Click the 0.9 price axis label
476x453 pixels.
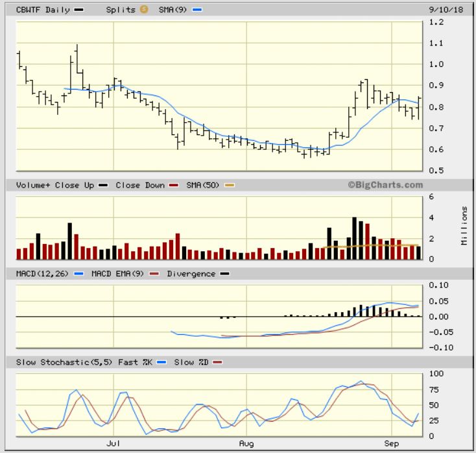click(x=436, y=86)
